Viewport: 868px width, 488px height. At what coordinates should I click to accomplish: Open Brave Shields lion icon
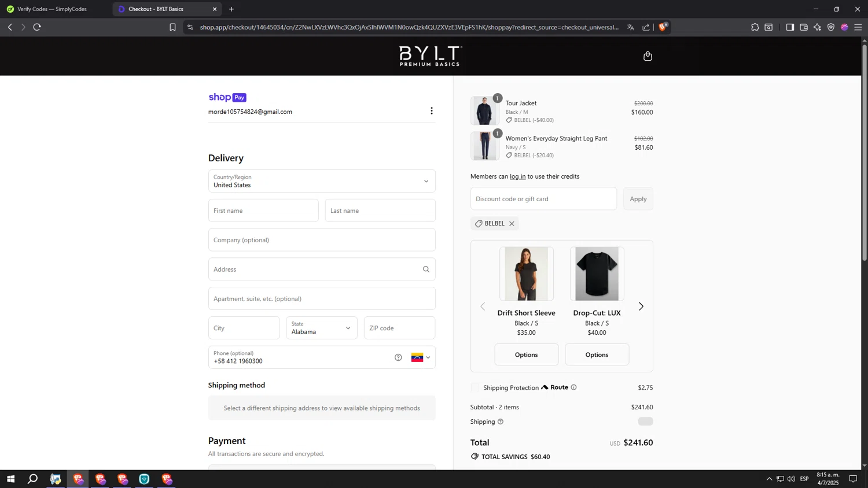(x=663, y=27)
